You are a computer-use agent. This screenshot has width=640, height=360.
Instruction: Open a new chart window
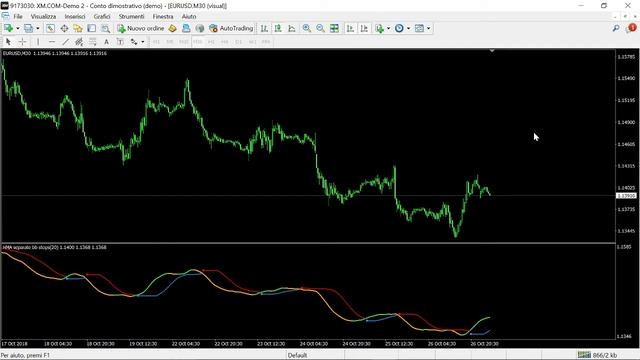coord(8,28)
